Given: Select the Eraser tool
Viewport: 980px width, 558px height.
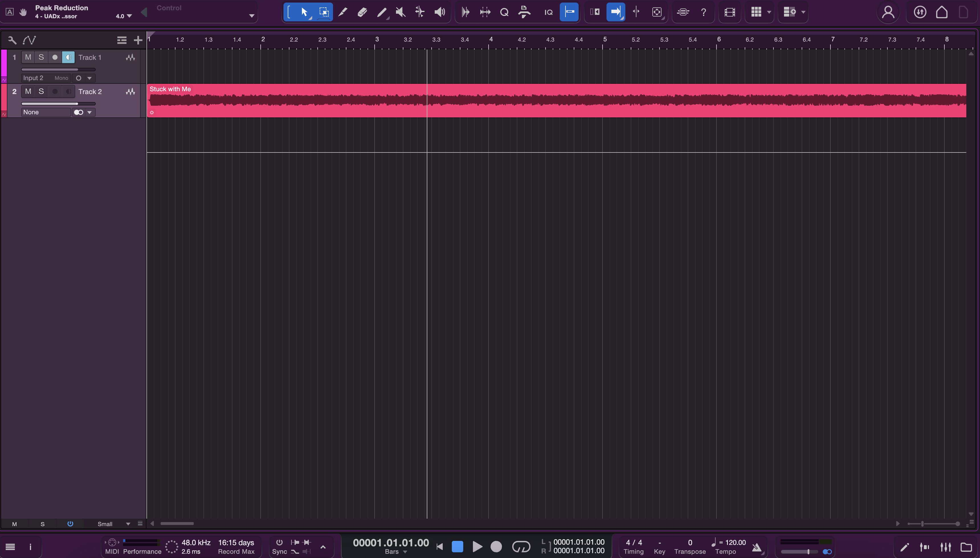Looking at the screenshot, I should pos(362,12).
